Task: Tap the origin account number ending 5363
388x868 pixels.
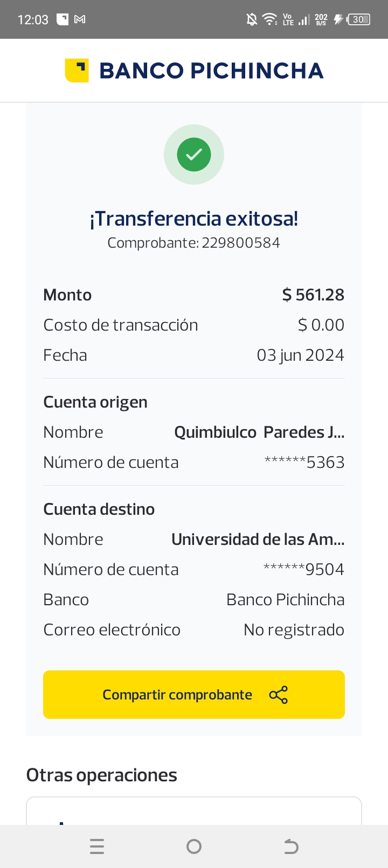Action: [304, 463]
